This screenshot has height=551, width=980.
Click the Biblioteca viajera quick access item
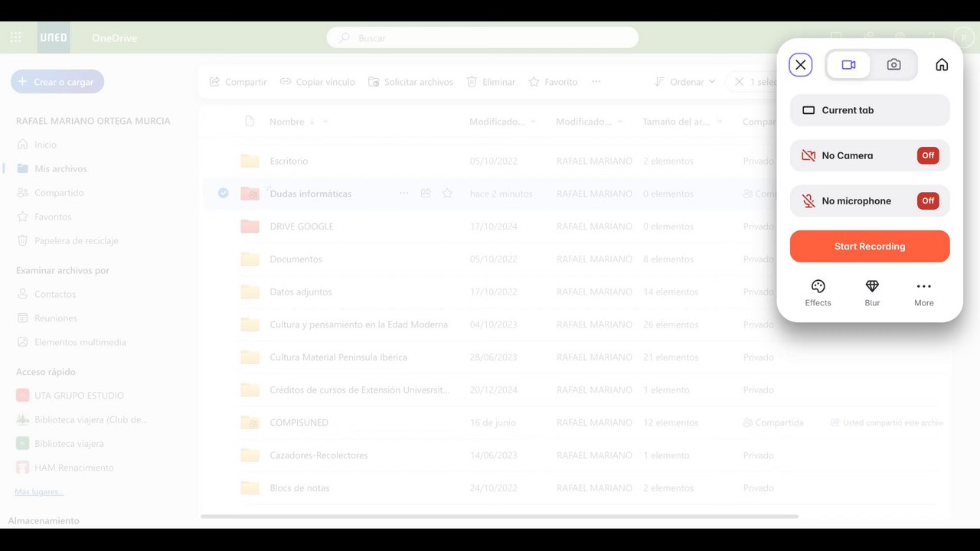coord(69,444)
